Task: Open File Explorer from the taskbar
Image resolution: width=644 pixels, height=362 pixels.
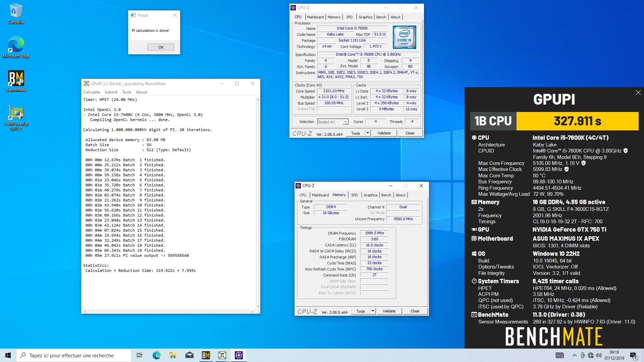Action: 173,355
